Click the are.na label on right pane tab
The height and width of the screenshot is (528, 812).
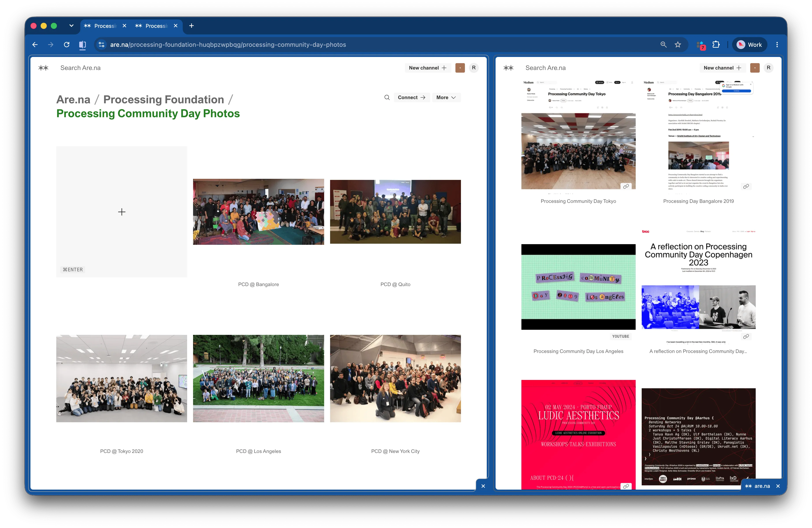(762, 486)
